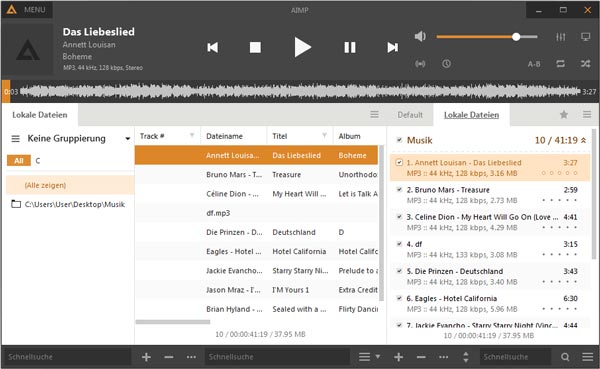Select the (Alle zeigen) entry
This screenshot has height=369, width=600.
click(x=70, y=185)
